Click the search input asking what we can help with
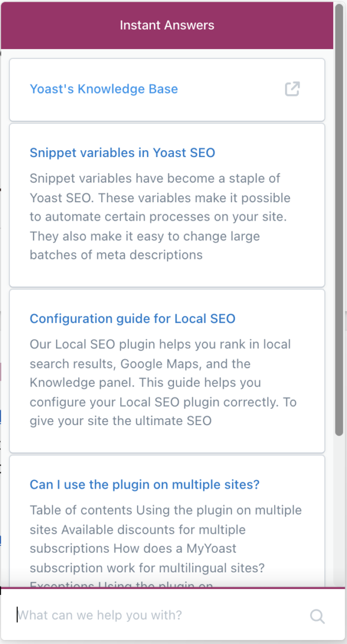This screenshot has width=347, height=644. [145, 615]
